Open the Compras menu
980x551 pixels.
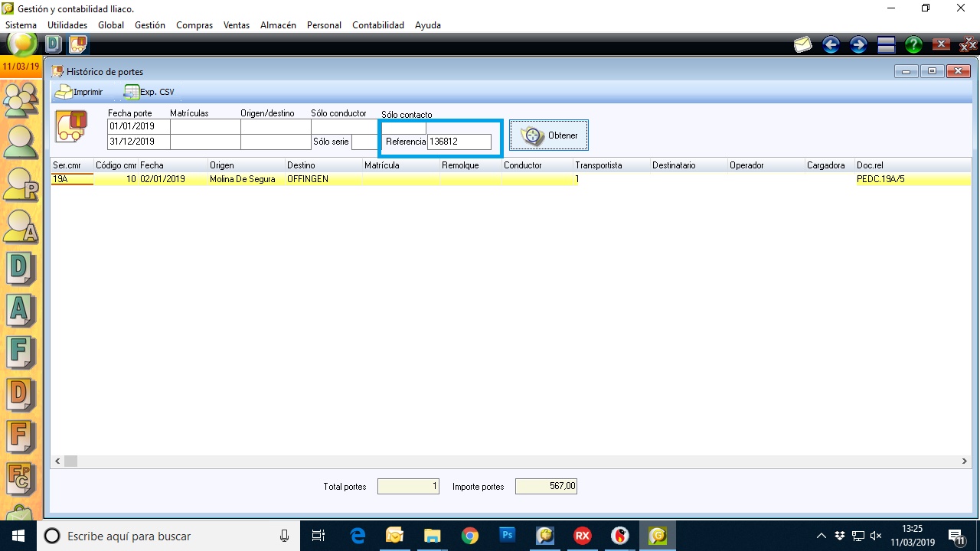pos(194,25)
